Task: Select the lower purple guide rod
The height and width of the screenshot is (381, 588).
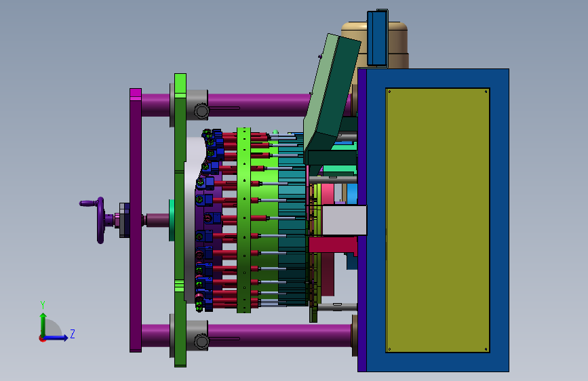Action: click(279, 336)
